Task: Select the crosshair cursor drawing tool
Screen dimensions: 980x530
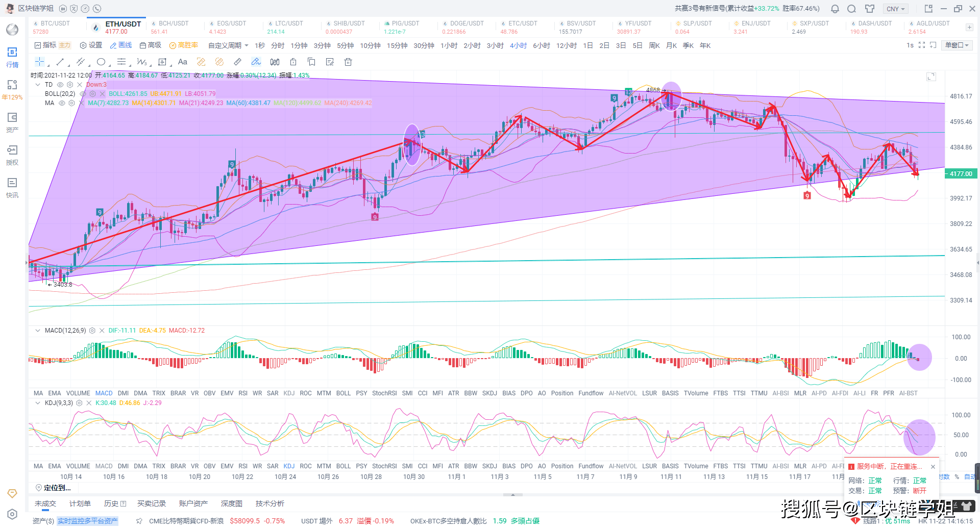Action: click(40, 62)
